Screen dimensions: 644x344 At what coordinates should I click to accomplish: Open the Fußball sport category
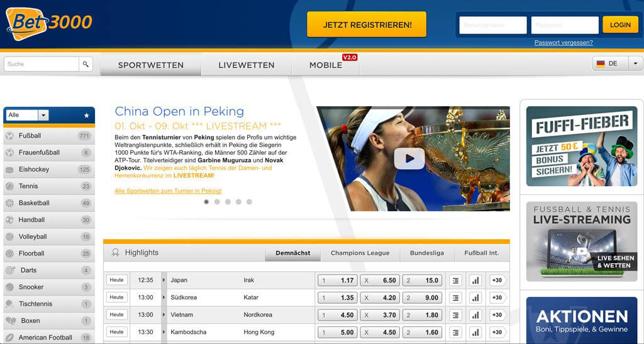(49, 136)
